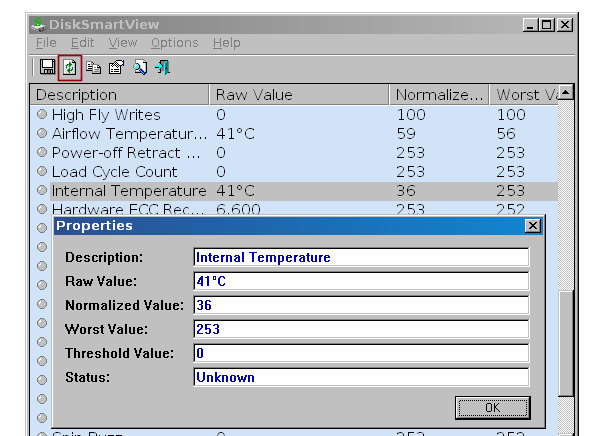Sort by the Normalize... column header
The width and height of the screenshot is (600, 436).
[439, 95]
